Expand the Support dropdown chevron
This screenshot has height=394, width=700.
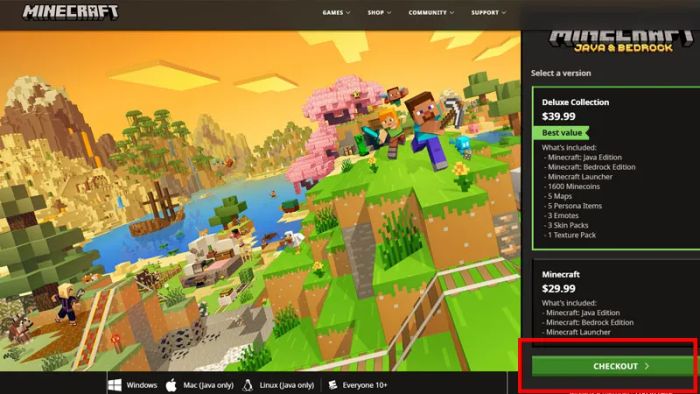[504, 12]
